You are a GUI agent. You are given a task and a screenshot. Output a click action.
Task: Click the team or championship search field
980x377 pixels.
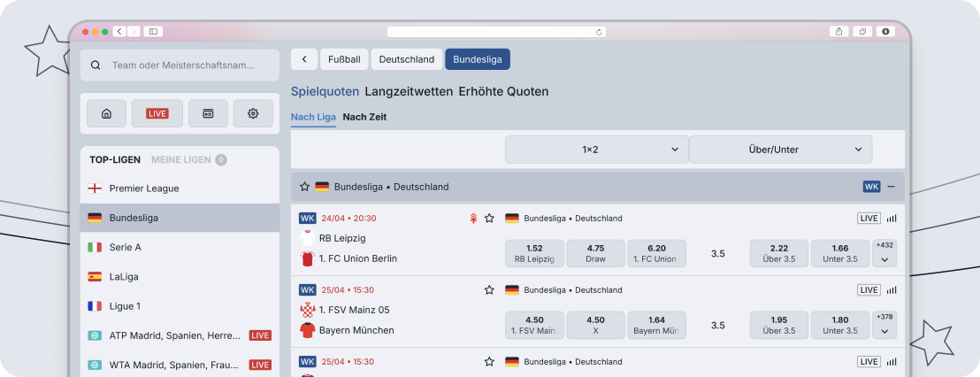(x=180, y=65)
